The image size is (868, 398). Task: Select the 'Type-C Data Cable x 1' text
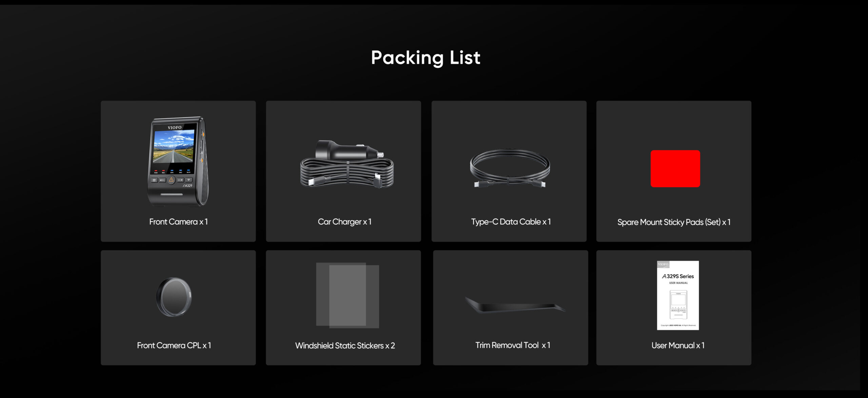click(511, 222)
